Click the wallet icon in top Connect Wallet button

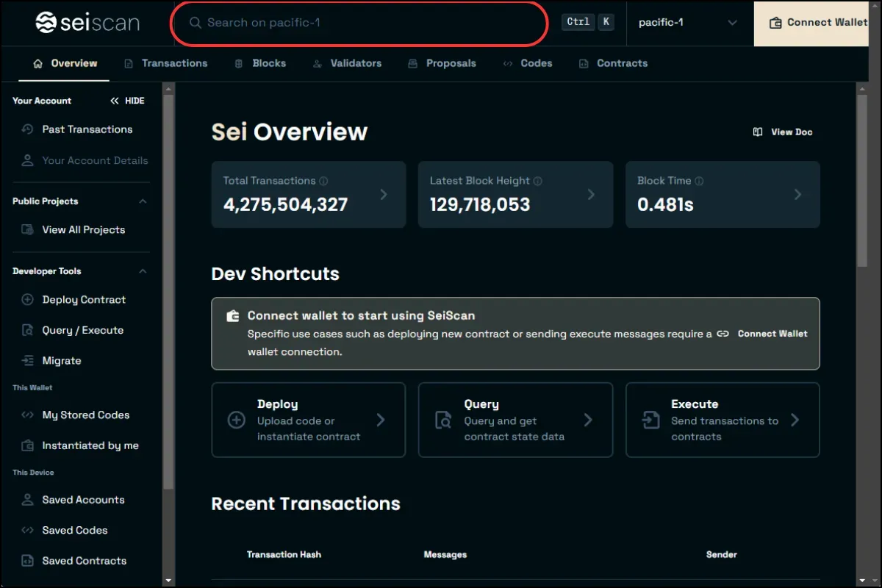click(775, 23)
